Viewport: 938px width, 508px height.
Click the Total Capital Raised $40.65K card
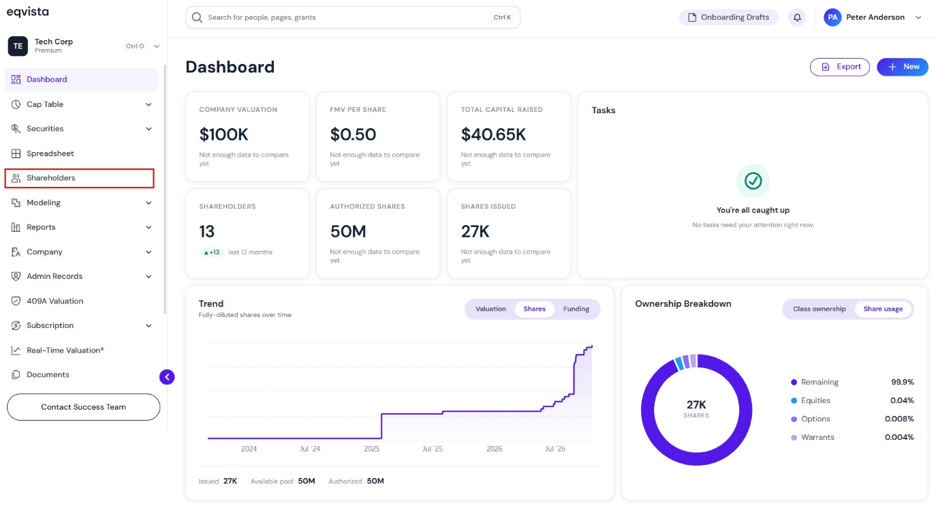tap(509, 136)
